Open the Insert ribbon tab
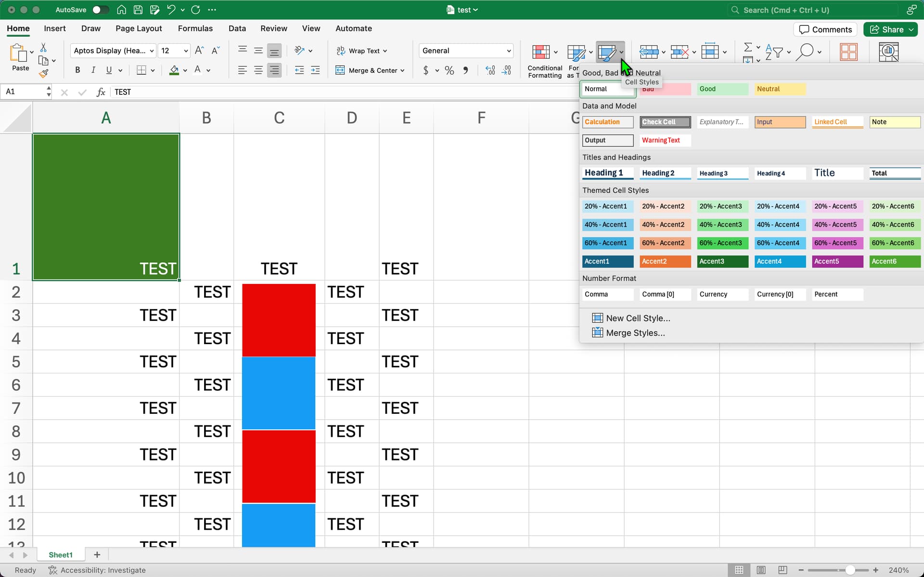Screen dimensions: 924x577 (x=55, y=28)
